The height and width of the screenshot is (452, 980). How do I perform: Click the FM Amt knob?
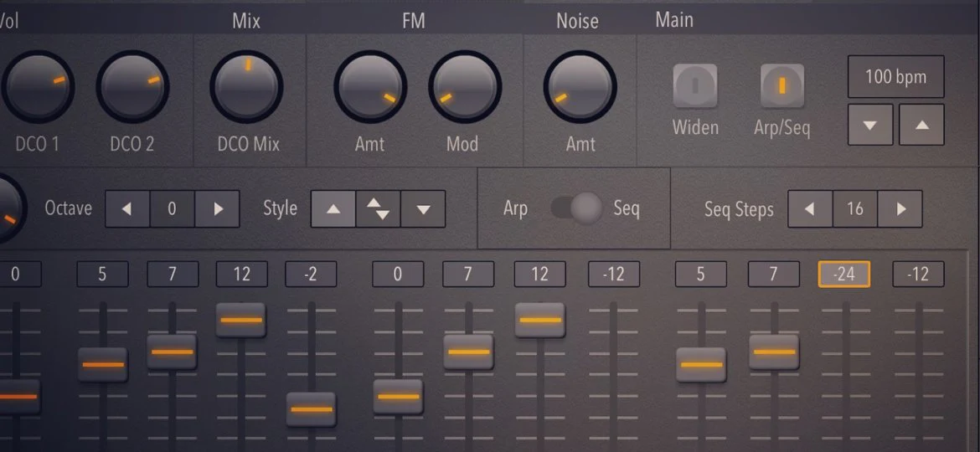[x=370, y=87]
